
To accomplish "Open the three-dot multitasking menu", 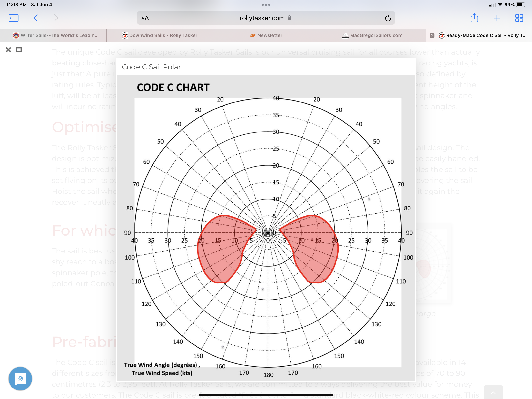I will pyautogui.click(x=266, y=5).
